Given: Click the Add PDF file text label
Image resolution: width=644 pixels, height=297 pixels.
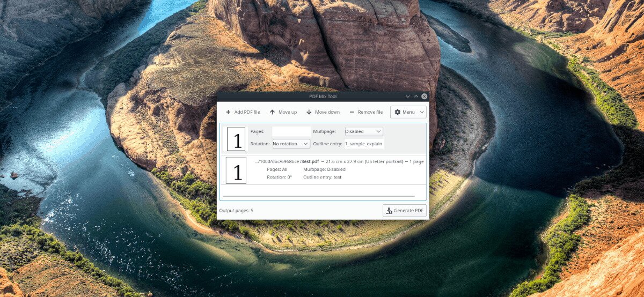Looking at the screenshot, I should click(x=247, y=112).
